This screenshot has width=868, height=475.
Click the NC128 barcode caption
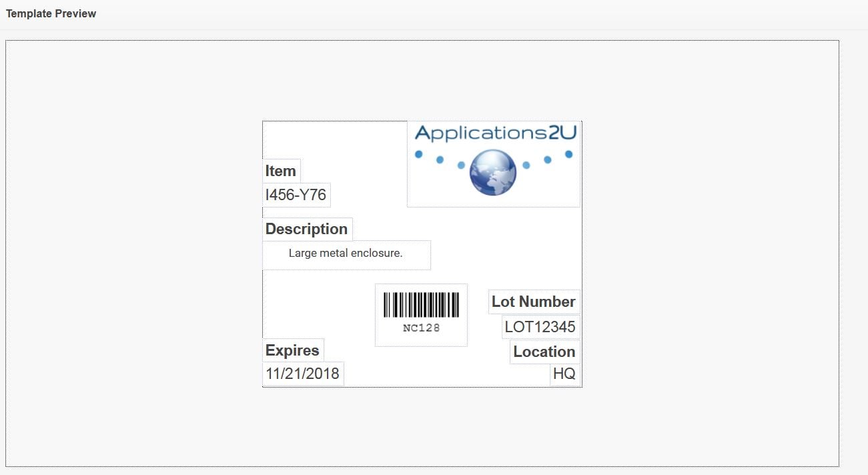(420, 327)
